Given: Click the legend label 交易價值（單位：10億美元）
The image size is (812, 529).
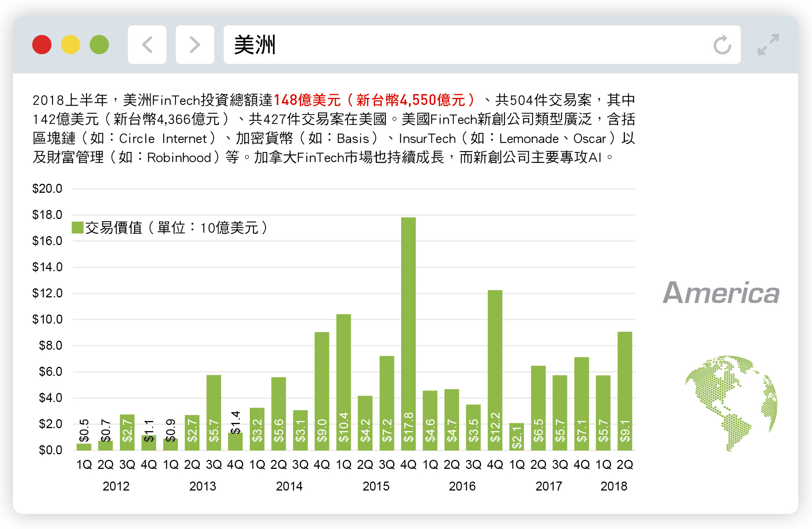Looking at the screenshot, I should (176, 228).
